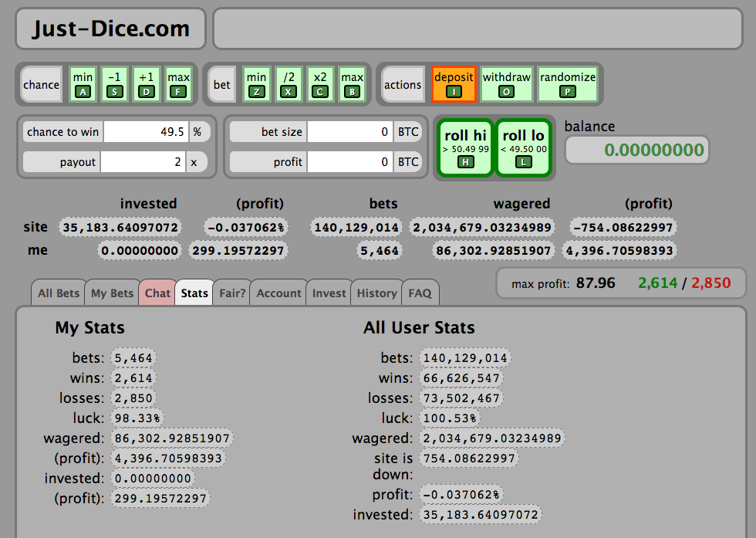The image size is (756, 538).
Task: View the History tab
Action: (x=376, y=293)
